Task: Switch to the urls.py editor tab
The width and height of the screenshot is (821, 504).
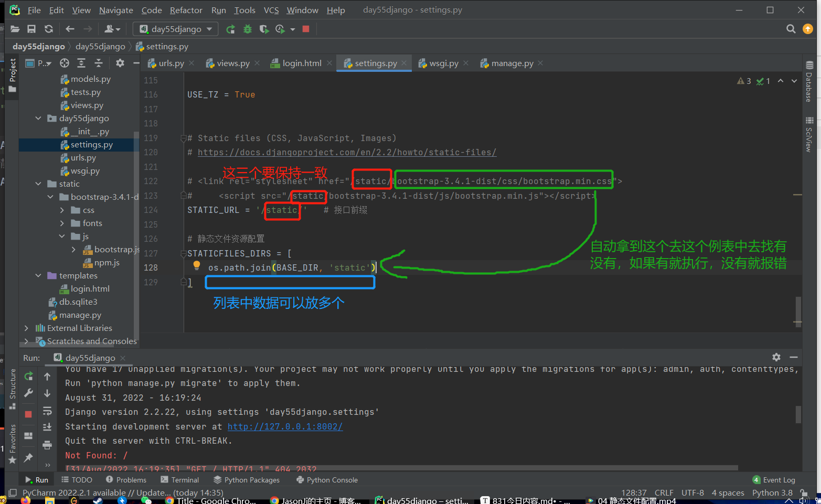Action: (171, 63)
